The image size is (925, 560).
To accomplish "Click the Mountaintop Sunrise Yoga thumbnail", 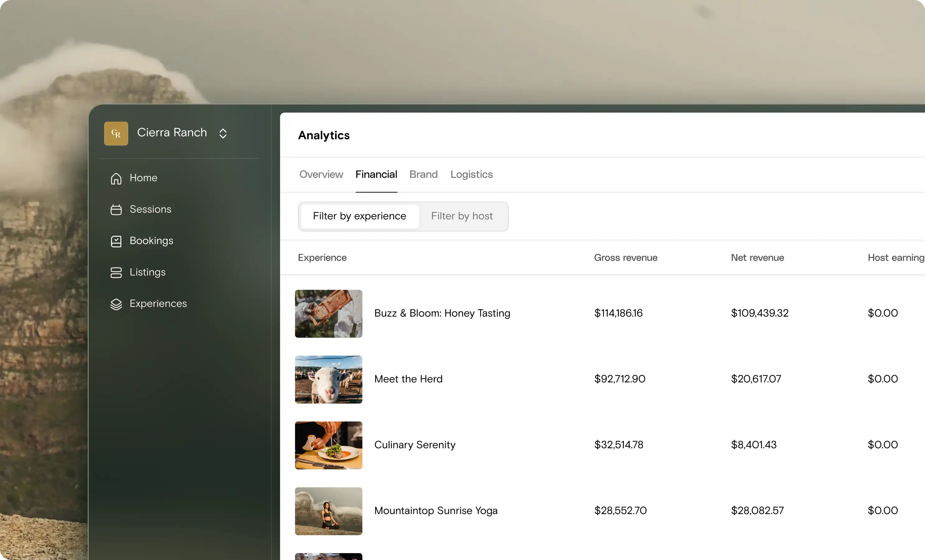I will coord(329,511).
